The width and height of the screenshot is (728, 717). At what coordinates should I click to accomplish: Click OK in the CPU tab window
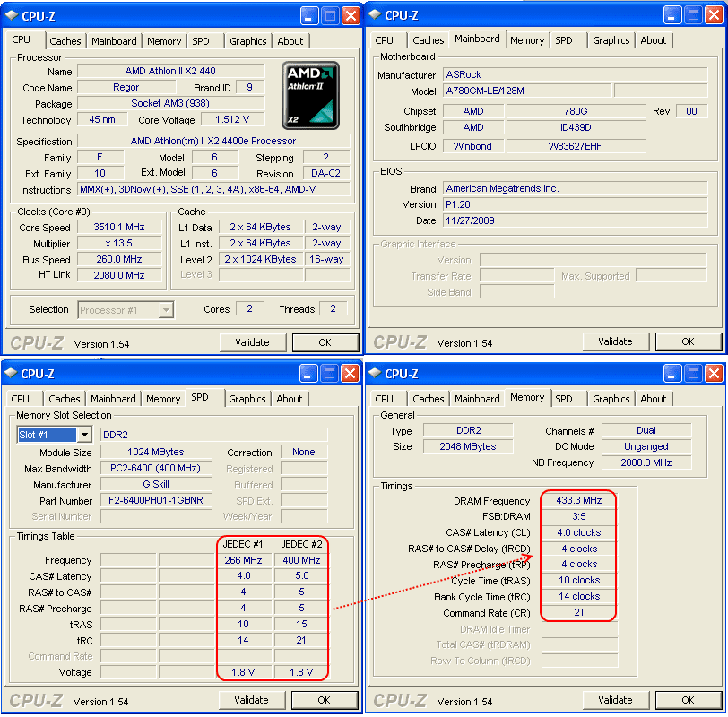[325, 343]
